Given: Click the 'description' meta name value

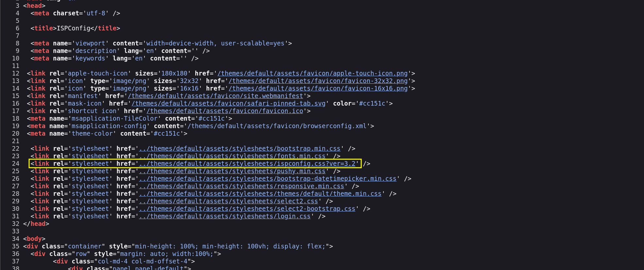Looking at the screenshot, I should click(x=96, y=51).
